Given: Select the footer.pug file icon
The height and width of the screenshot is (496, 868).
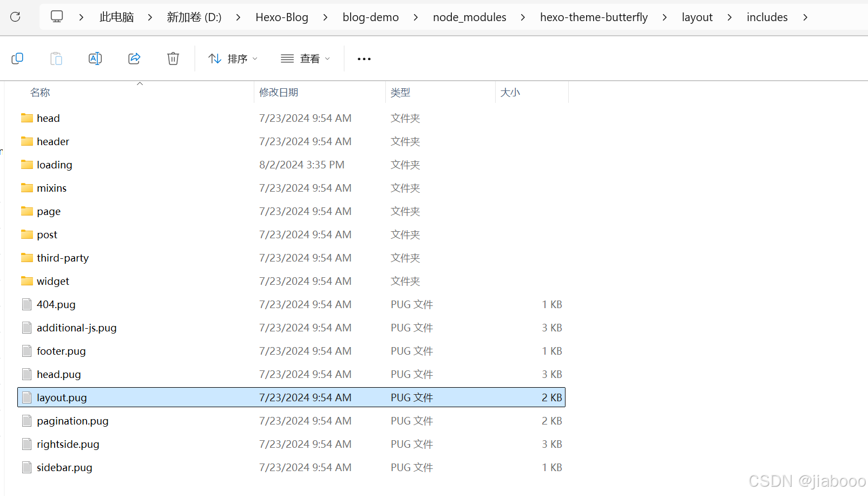Looking at the screenshot, I should 27,351.
